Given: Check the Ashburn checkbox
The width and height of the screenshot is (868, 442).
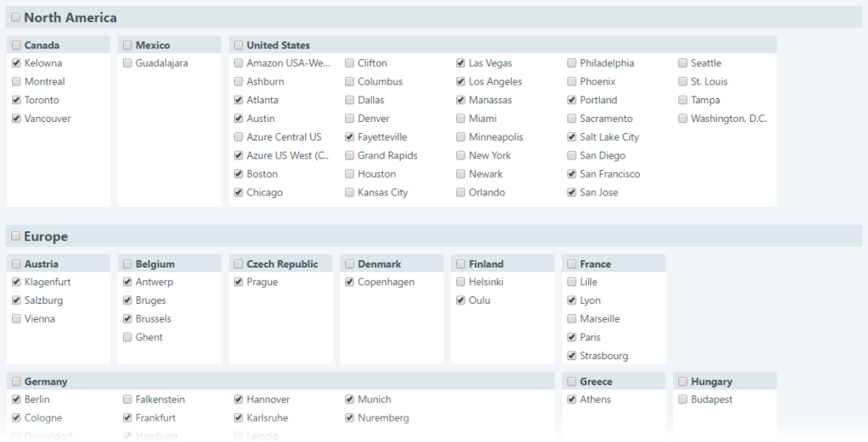Looking at the screenshot, I should pyautogui.click(x=238, y=81).
